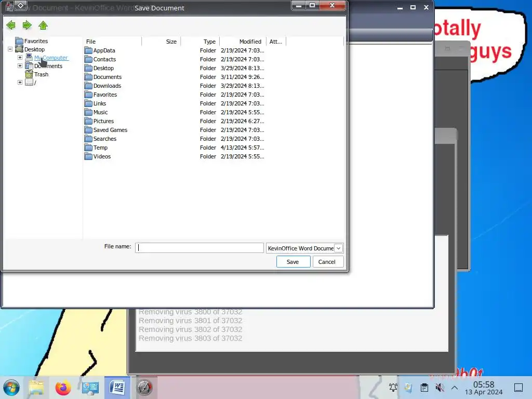Select the Documents folder icon in file list

[88, 77]
